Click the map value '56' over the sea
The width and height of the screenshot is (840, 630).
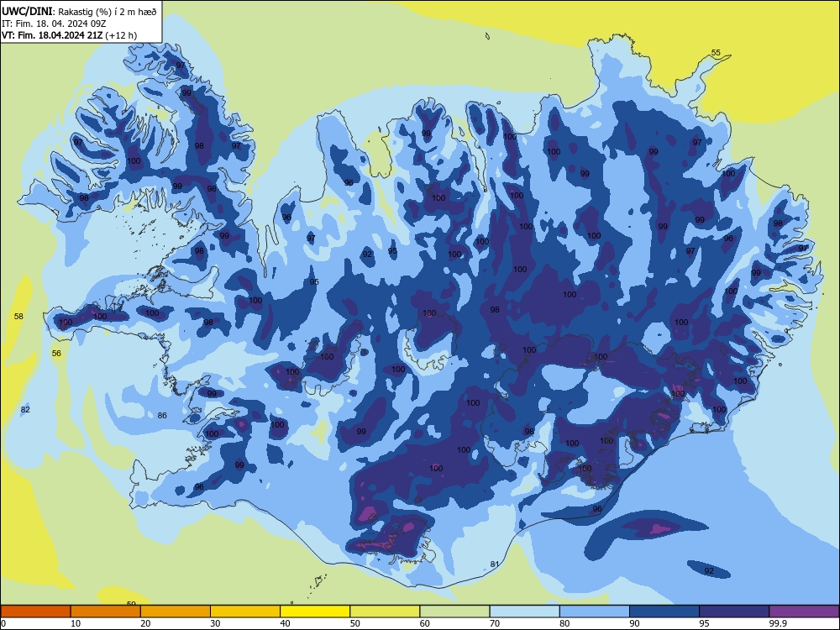[56, 353]
